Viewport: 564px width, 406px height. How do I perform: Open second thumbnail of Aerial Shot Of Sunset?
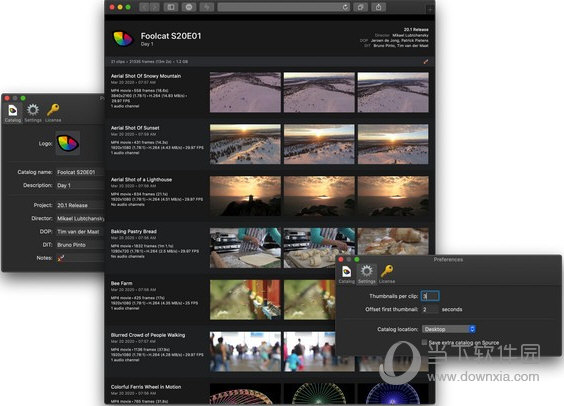tap(319, 144)
